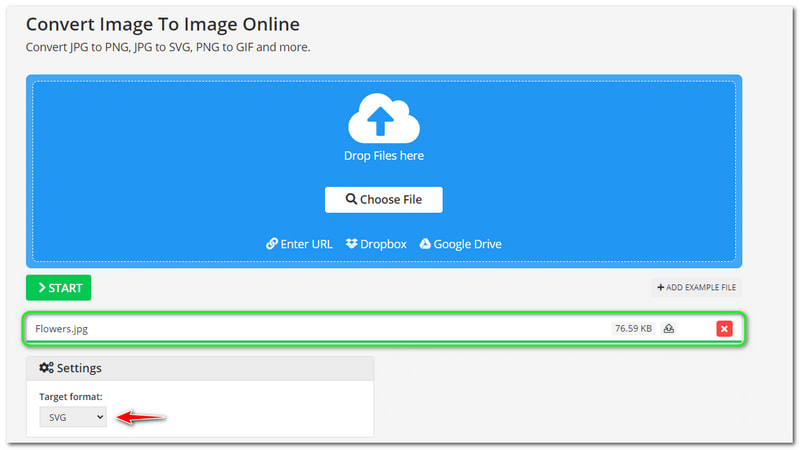
Task: Remove Flowers.jpg with the red X
Action: [x=724, y=329]
